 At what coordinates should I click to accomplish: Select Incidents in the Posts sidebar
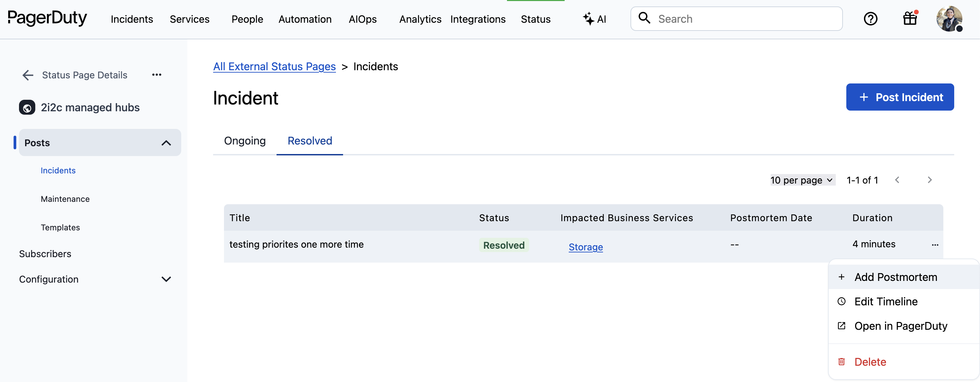(x=58, y=170)
